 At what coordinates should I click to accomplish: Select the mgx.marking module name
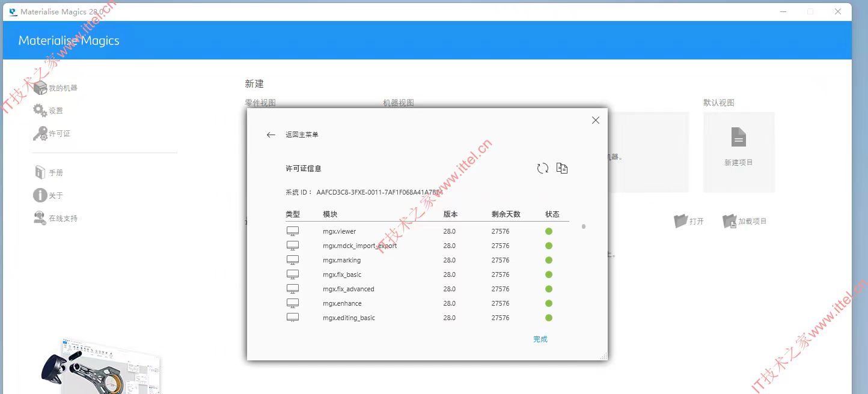(x=342, y=260)
